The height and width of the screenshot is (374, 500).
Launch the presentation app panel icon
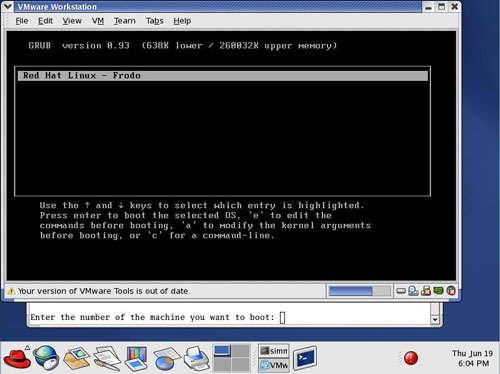[x=136, y=358]
